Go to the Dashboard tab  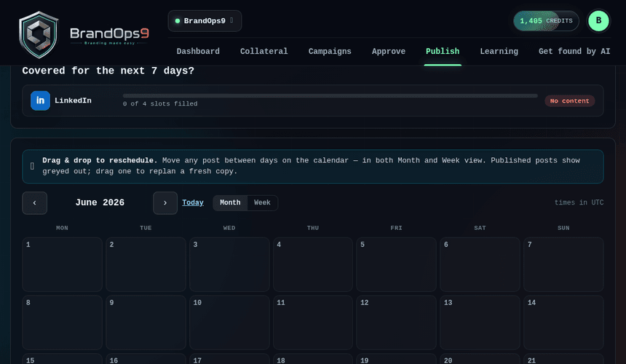pyautogui.click(x=198, y=52)
